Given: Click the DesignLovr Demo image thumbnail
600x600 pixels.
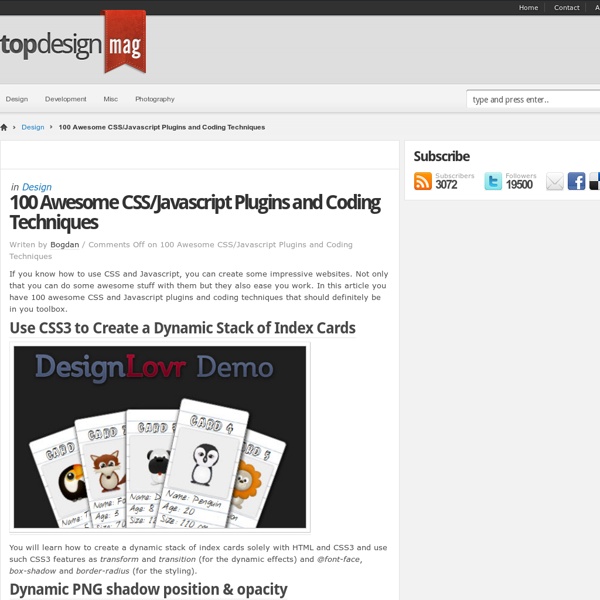Looking at the screenshot, I should tap(160, 437).
